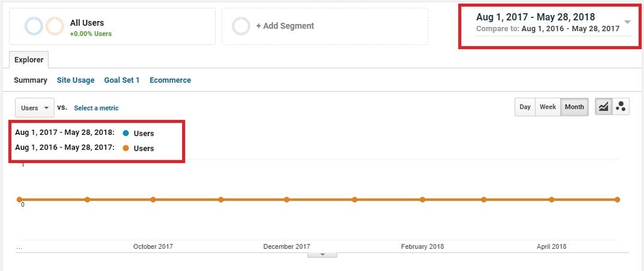
Task: Open the Goal Set 1 tab
Action: [x=122, y=80]
